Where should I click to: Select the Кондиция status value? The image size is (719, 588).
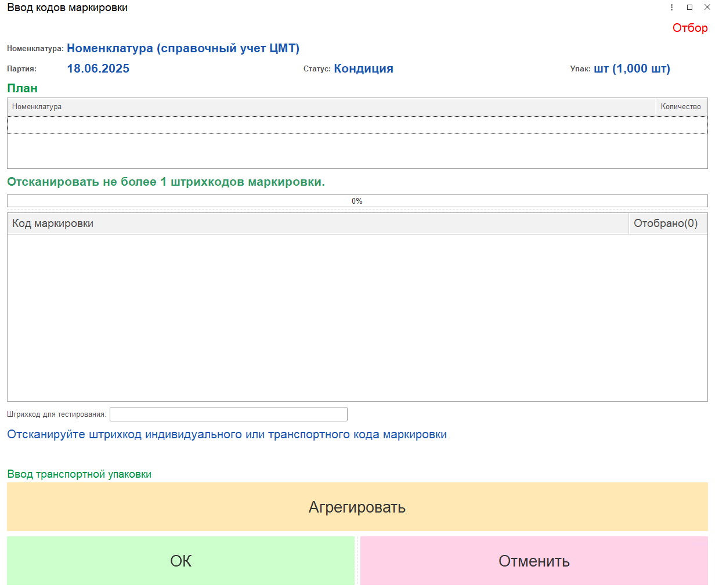(x=363, y=68)
